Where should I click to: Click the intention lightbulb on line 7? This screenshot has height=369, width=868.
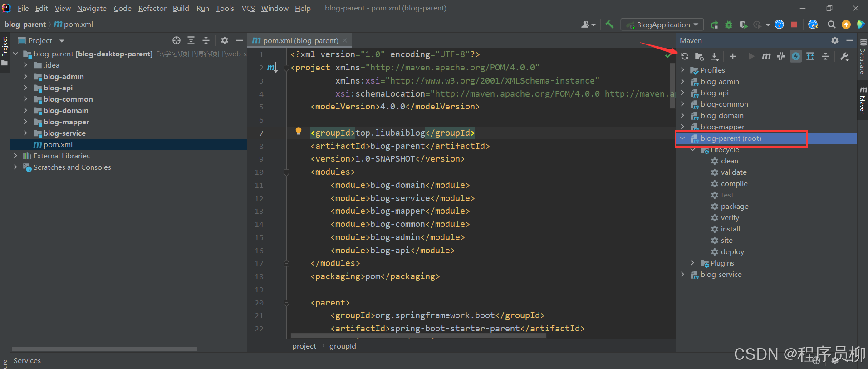tap(299, 131)
